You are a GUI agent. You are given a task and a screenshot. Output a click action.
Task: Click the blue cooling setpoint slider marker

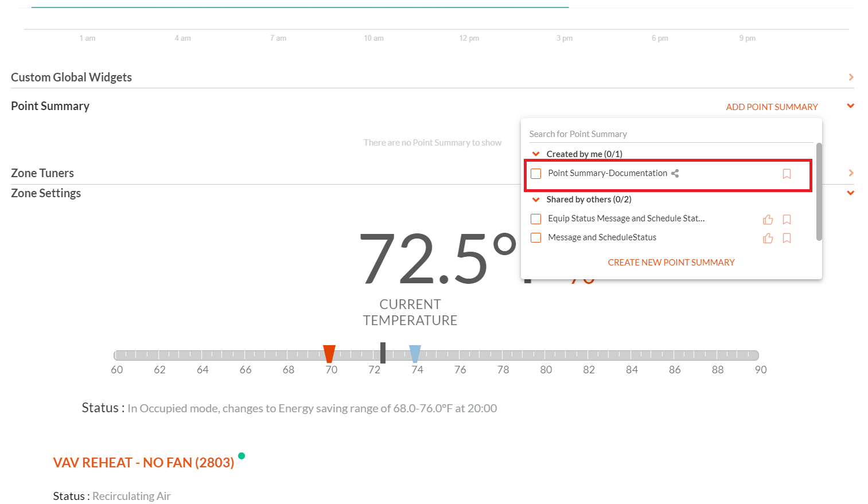(415, 354)
